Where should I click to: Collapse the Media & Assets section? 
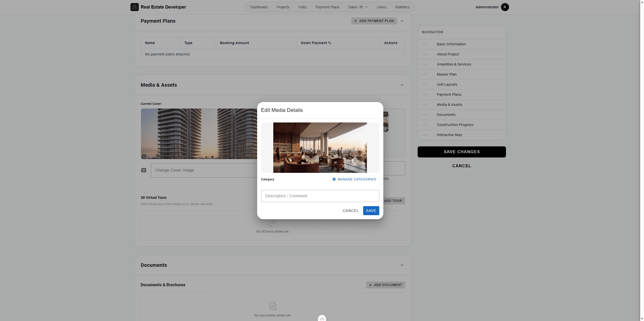click(402, 85)
